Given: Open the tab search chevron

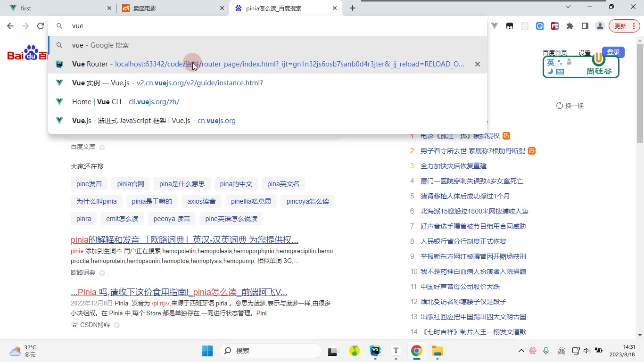Looking at the screenshot, I should 568,7.
